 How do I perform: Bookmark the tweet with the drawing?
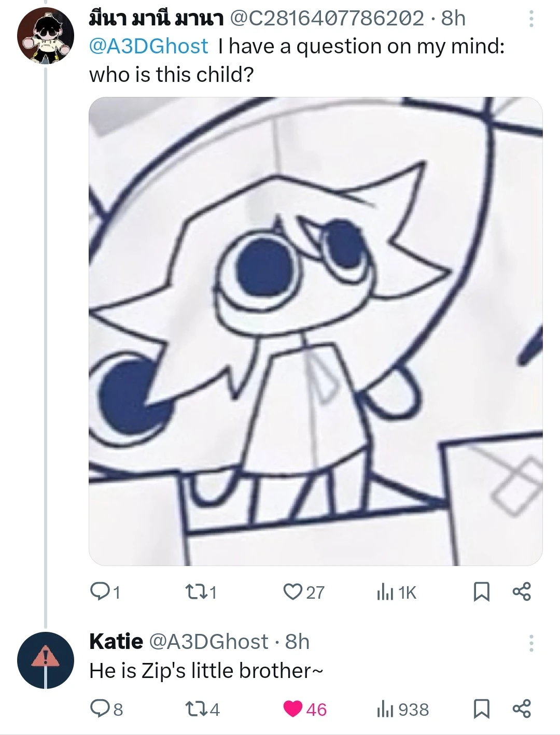click(482, 591)
